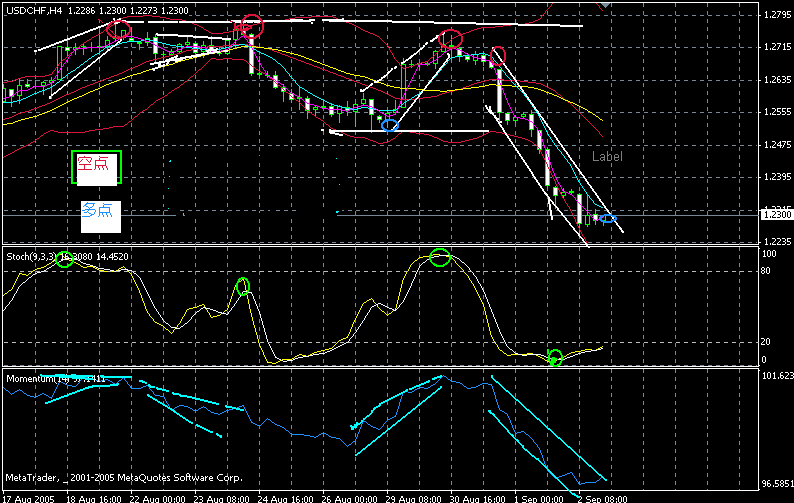Viewport: 794px width, 503px height.
Task: Click the green circle at the Stochastic 100 peak
Action: (x=441, y=258)
